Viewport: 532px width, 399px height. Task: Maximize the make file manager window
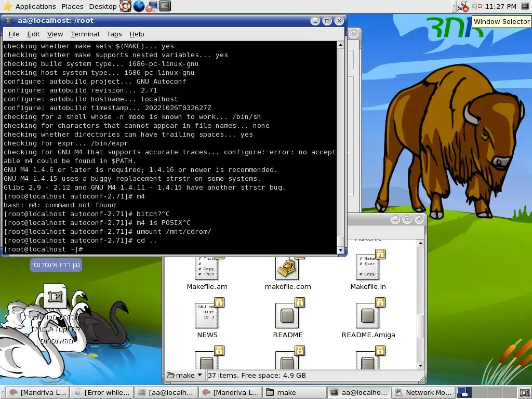[407, 219]
